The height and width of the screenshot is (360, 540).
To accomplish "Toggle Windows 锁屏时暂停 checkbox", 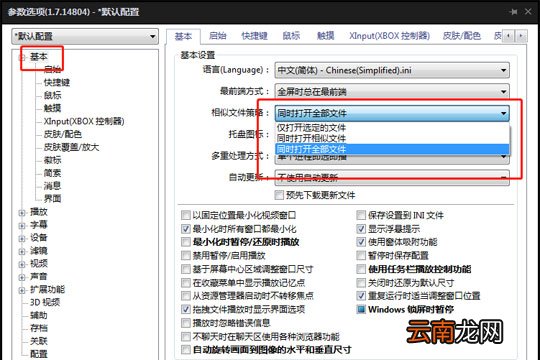I will (x=361, y=309).
